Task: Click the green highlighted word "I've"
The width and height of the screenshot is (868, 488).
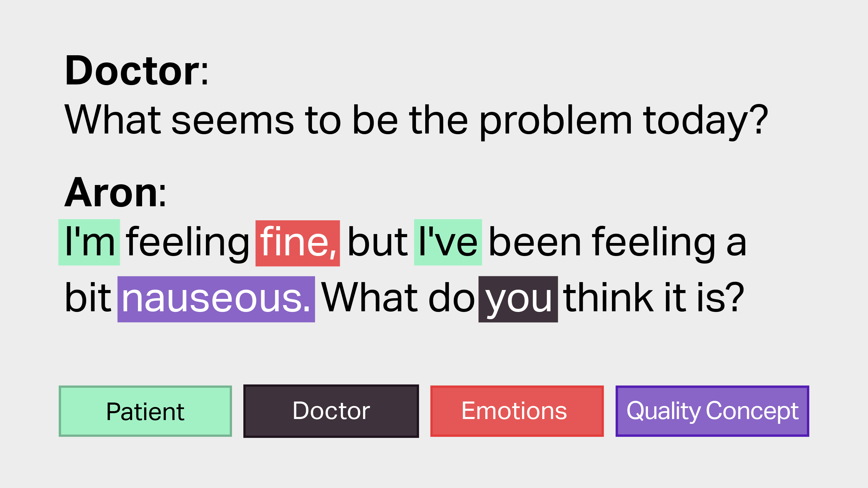Action: pos(448,242)
